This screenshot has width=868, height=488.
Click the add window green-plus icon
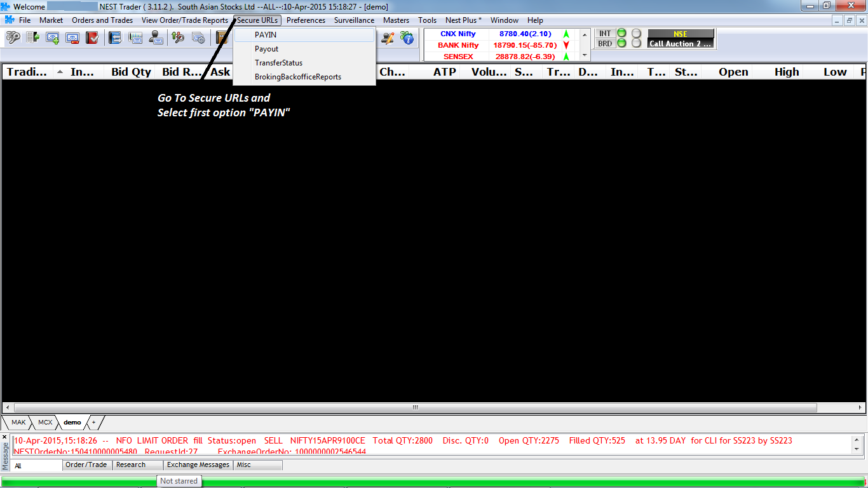click(52, 38)
